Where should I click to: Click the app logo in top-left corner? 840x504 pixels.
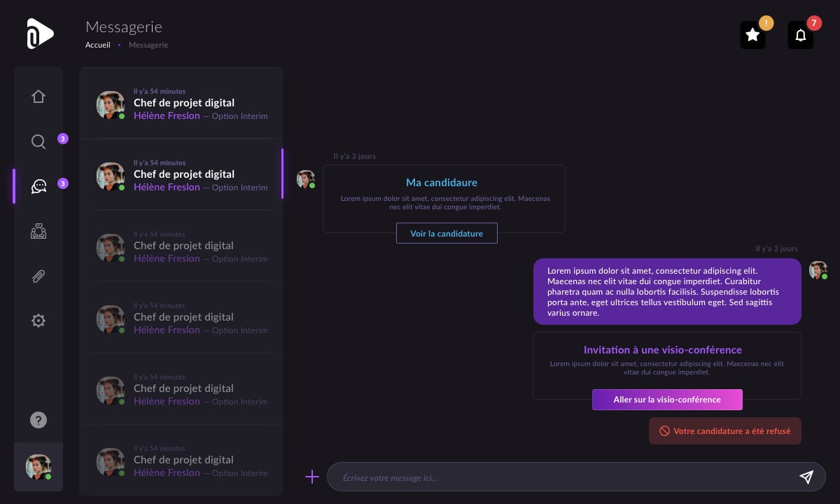(40, 34)
